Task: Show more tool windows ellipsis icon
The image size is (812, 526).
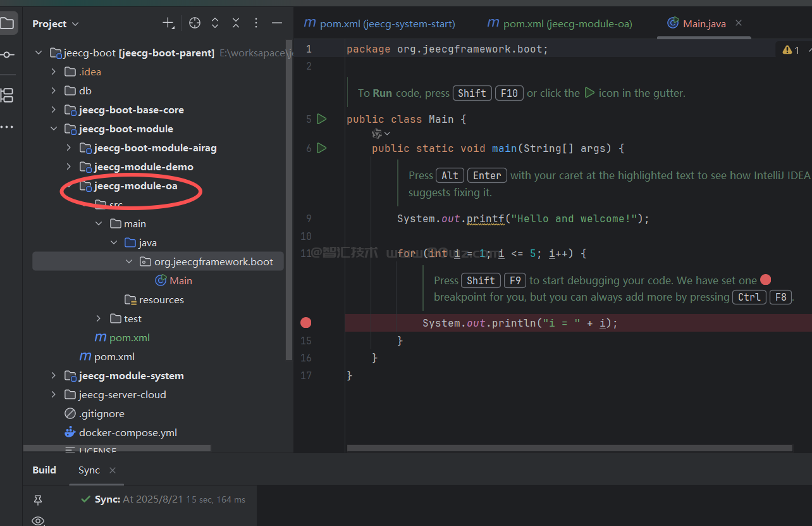Action: click(x=7, y=127)
